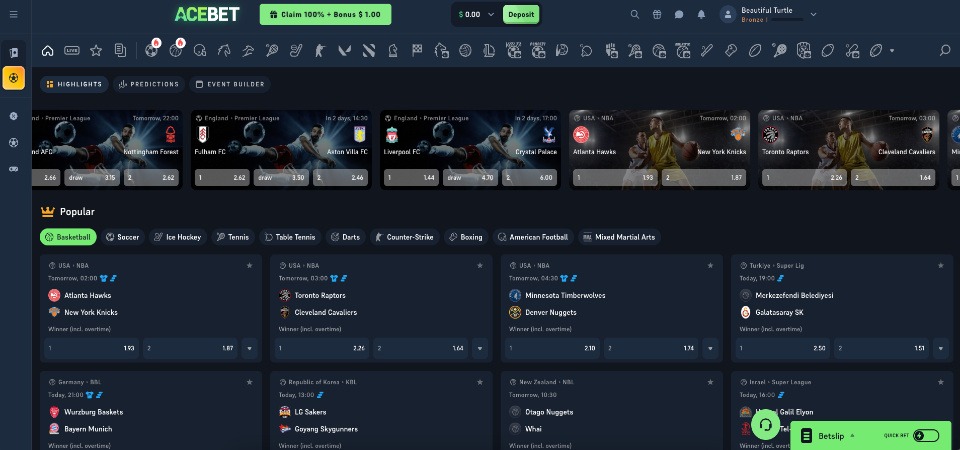Open Fulham FC vs Aston Villa highlight

(281, 149)
